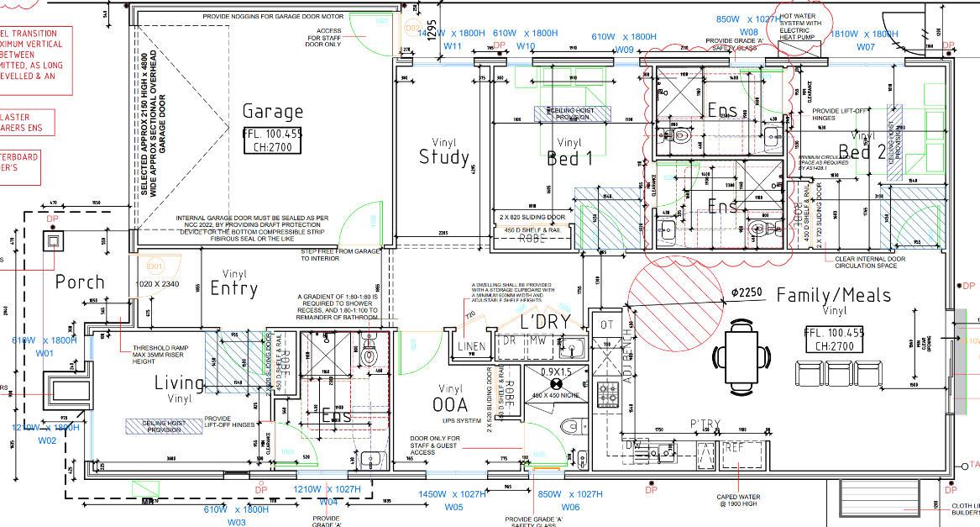Click the ϕ2250 turning circle dimension
Viewport: 980px width, 527px height.
click(747, 292)
